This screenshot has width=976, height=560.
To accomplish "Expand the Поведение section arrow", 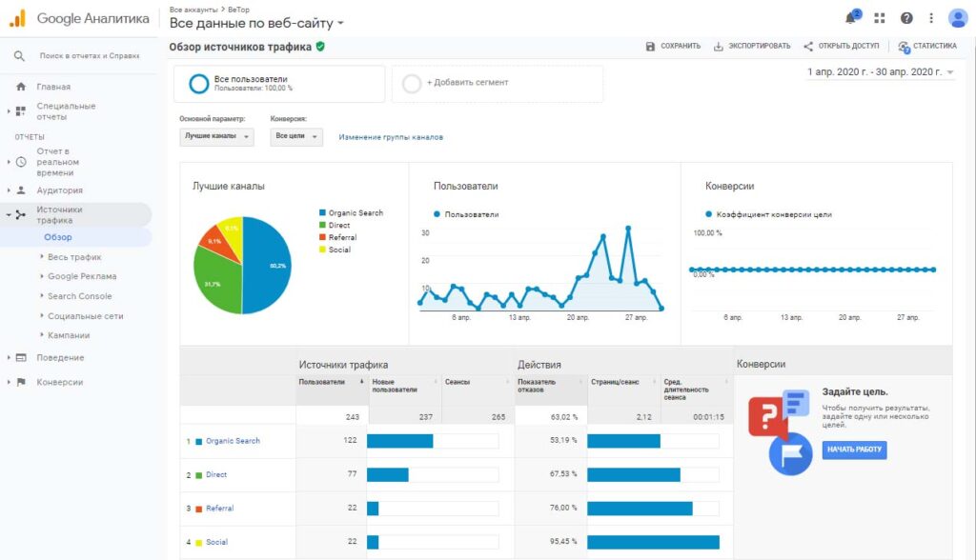I will click(x=9, y=358).
